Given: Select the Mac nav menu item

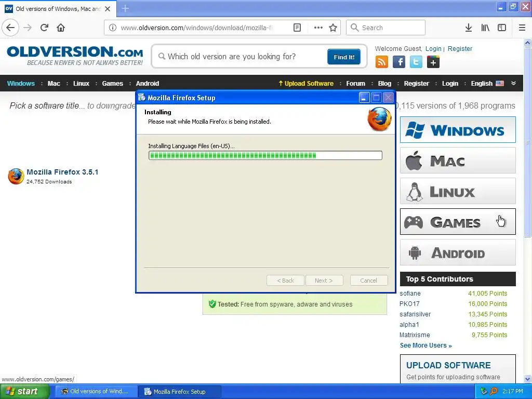Looking at the screenshot, I should 54,84.
